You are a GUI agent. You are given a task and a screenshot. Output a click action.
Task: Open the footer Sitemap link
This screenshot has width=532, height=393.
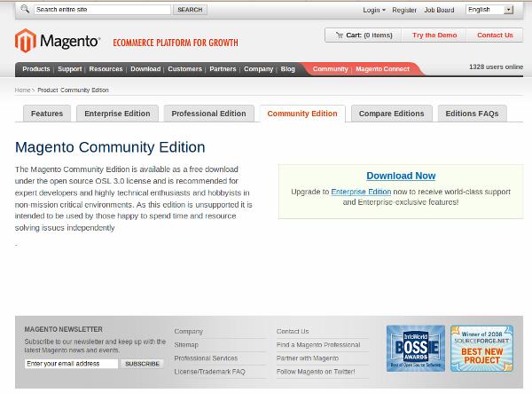click(x=186, y=345)
